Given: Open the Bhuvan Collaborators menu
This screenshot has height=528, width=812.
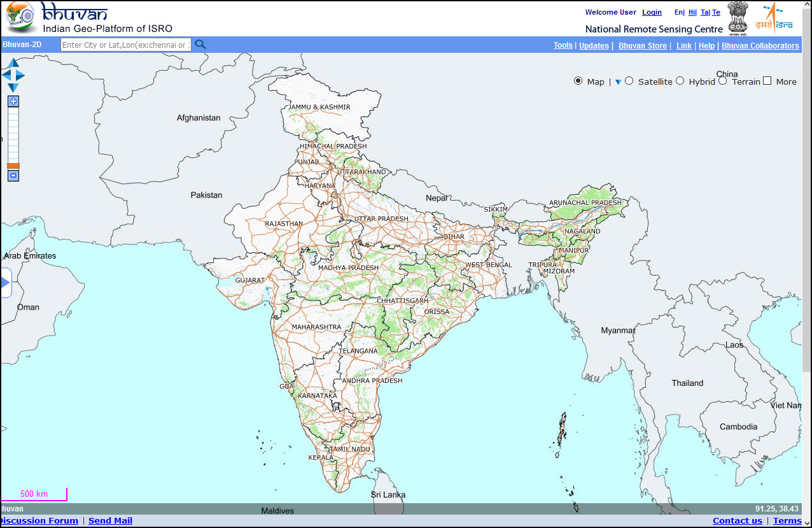Looking at the screenshot, I should pyautogui.click(x=760, y=46).
